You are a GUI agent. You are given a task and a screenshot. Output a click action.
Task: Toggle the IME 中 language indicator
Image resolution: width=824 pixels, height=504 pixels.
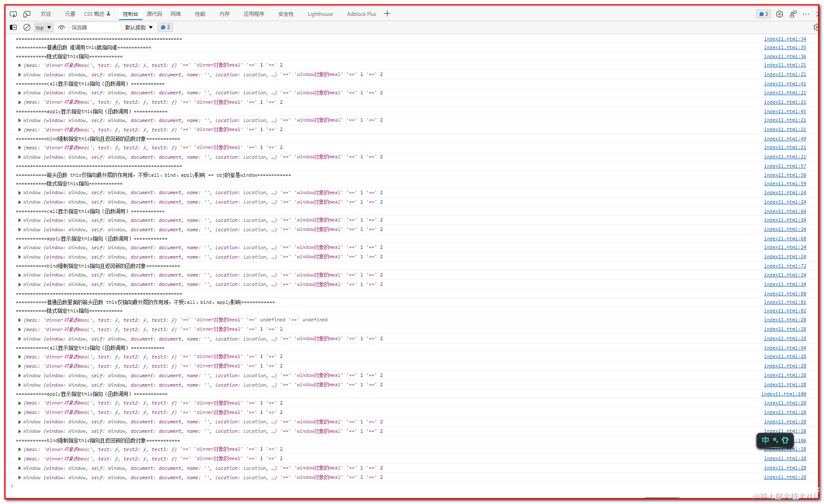pyautogui.click(x=765, y=440)
